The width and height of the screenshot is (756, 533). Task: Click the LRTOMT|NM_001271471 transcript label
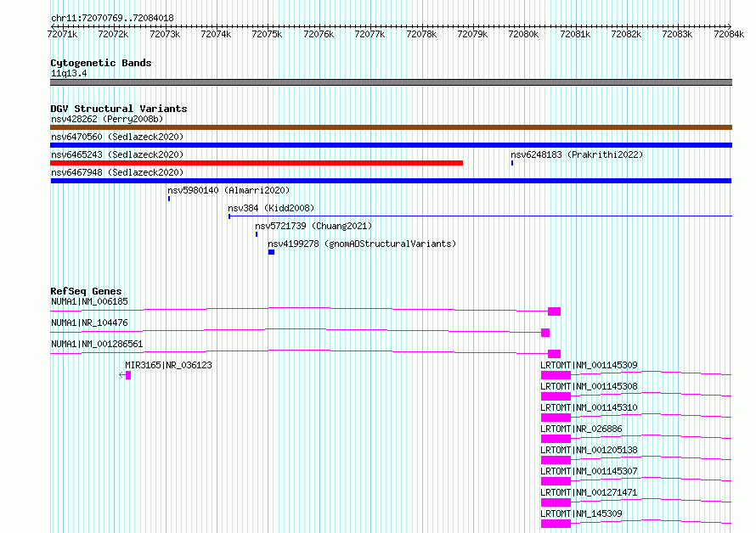click(589, 492)
